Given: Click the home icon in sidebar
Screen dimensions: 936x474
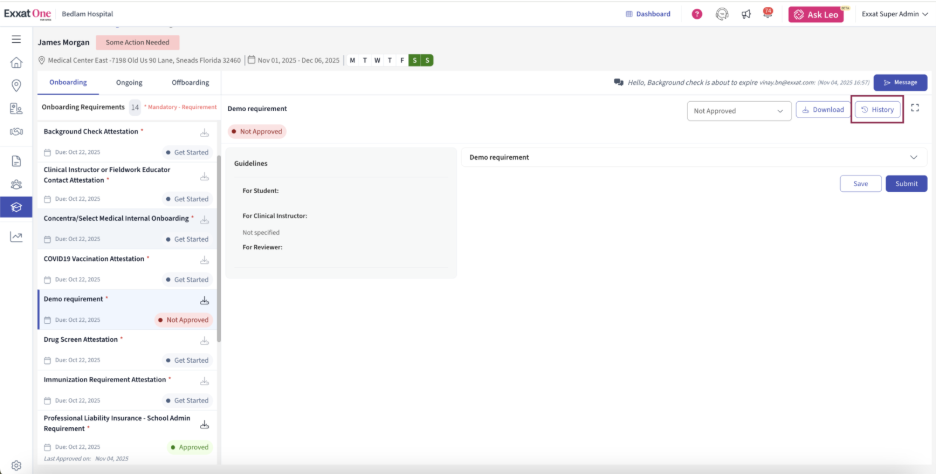Looking at the screenshot, I should tap(16, 62).
